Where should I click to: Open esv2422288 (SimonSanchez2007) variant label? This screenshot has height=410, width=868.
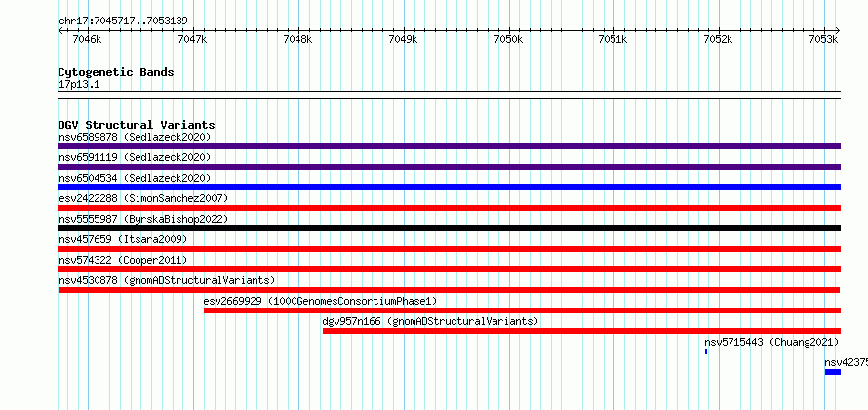pos(142,199)
